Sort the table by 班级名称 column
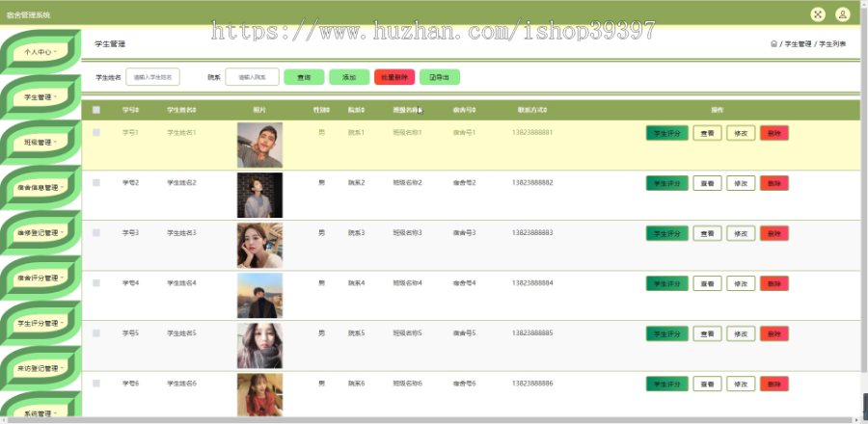 pos(407,110)
